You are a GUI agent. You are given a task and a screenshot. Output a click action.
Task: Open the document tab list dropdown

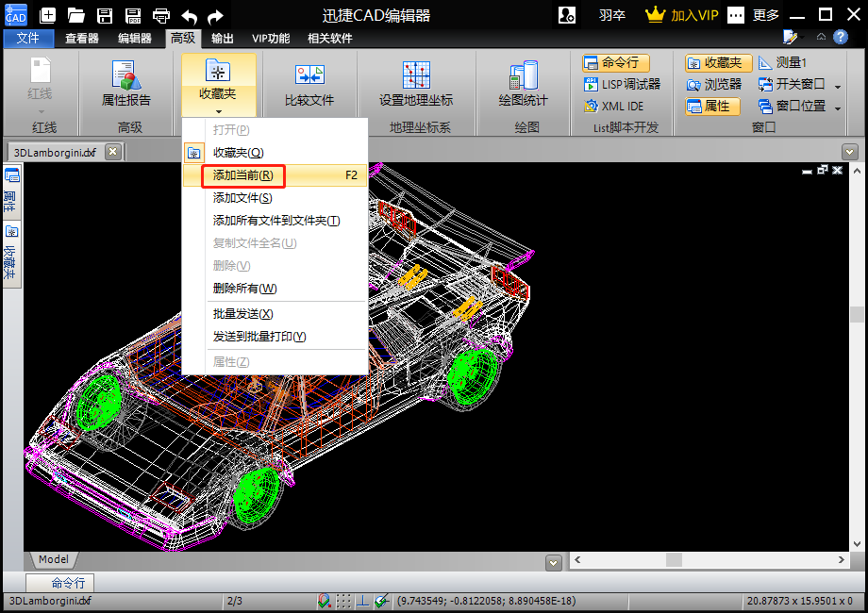coord(850,151)
